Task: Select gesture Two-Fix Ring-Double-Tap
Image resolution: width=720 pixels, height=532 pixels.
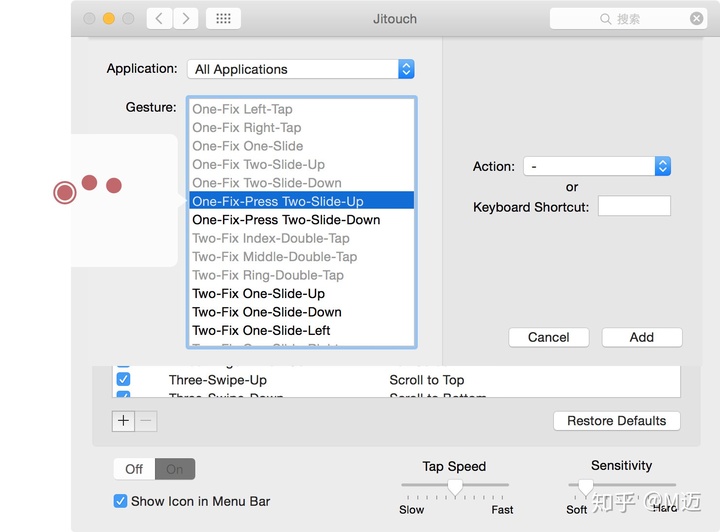Action: pos(301,275)
